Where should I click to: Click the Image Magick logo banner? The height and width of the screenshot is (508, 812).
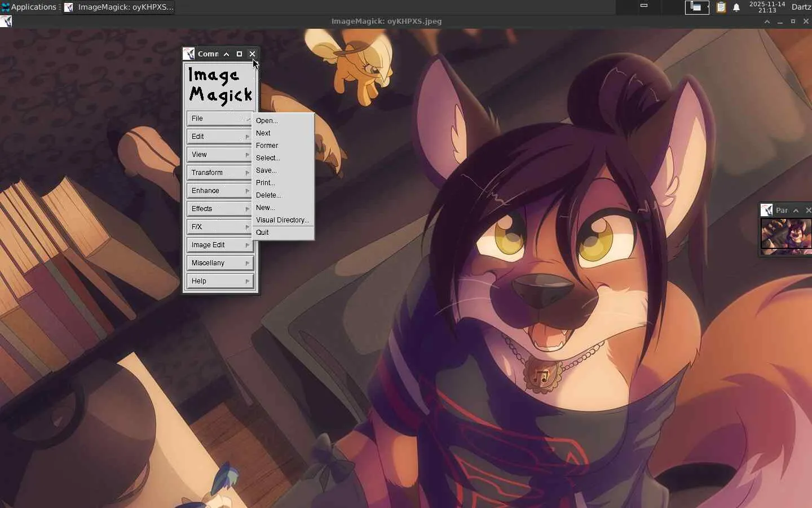pyautogui.click(x=220, y=86)
